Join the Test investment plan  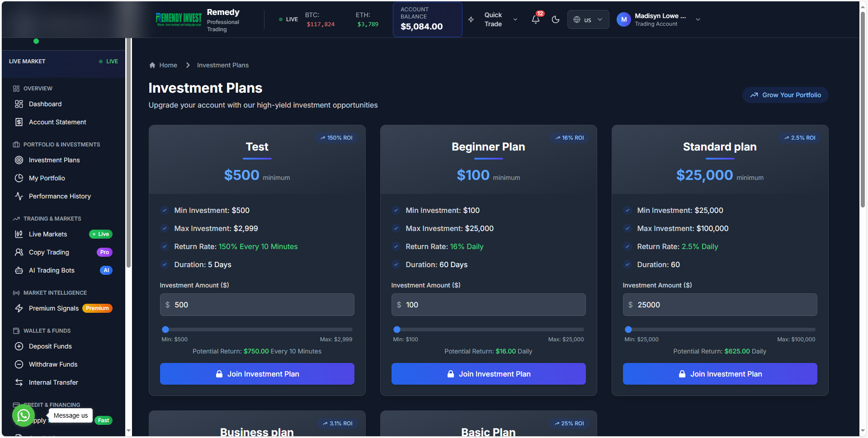[257, 374]
